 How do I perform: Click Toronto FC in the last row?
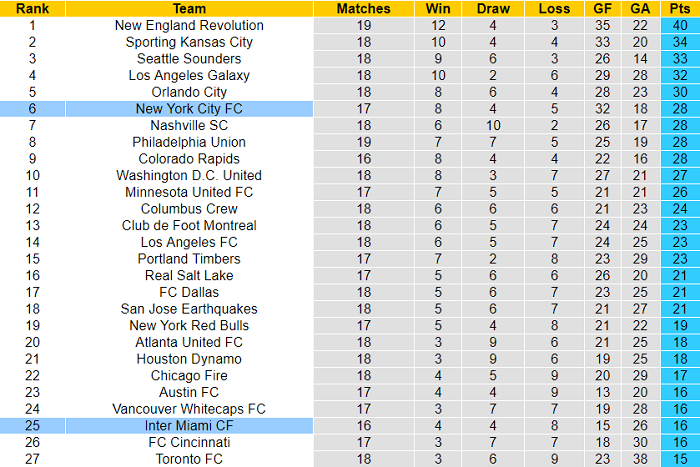point(189,458)
